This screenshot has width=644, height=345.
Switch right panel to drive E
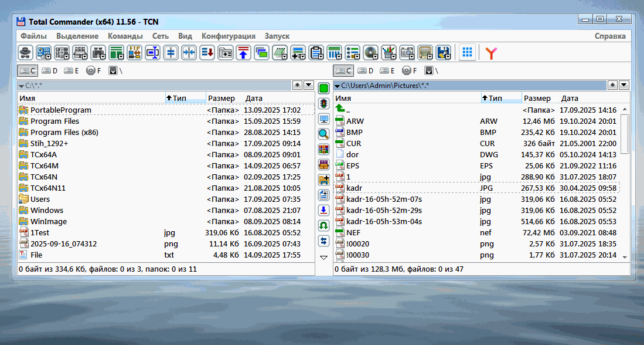[387, 71]
